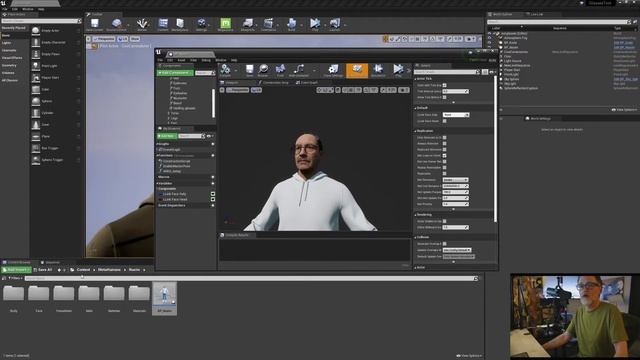Open Cinematics in main toolbar

[x=268, y=24]
